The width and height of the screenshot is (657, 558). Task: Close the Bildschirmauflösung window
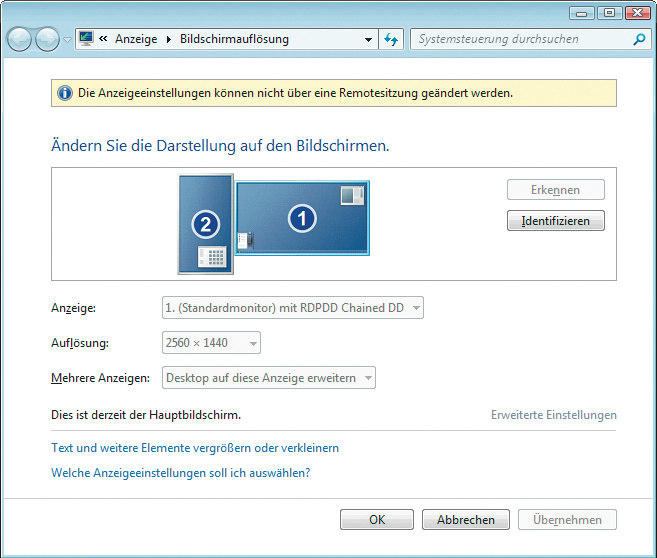click(x=637, y=13)
